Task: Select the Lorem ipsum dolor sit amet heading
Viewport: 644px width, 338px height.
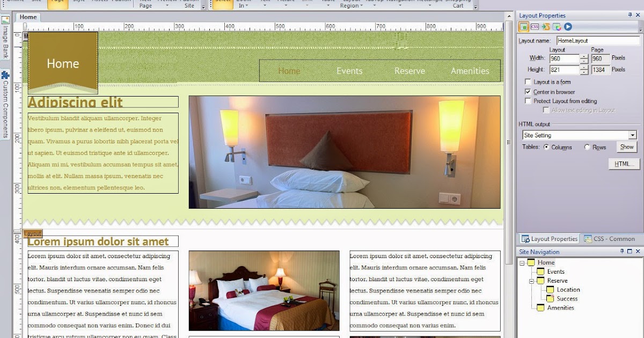Action: pos(103,241)
